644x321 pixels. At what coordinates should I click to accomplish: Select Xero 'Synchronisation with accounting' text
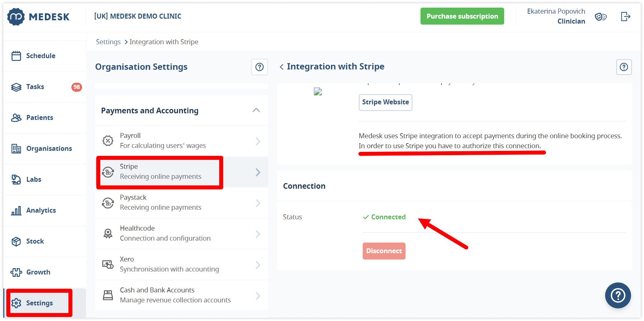coord(169,269)
